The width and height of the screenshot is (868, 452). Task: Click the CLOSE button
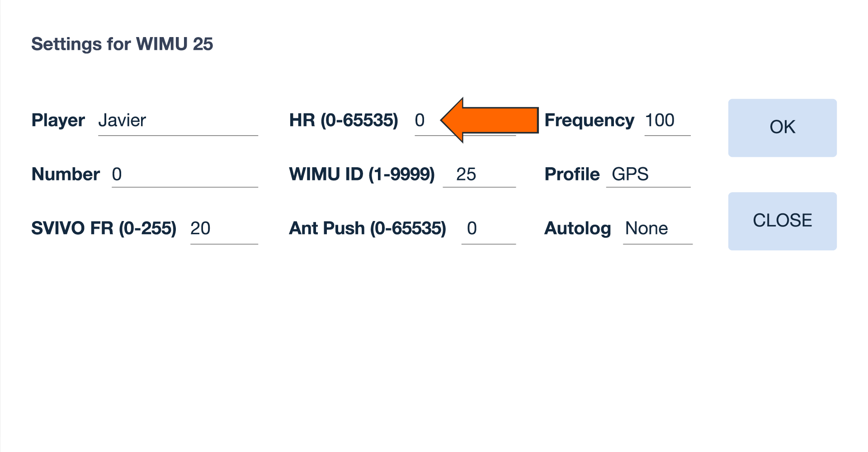point(783,221)
